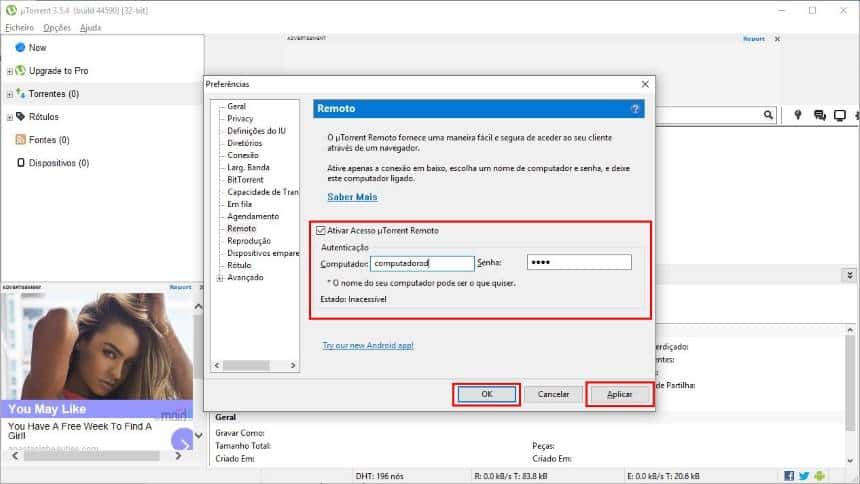Expand the Rótulos tree node
Screen dimensions: 860x484
[9, 117]
